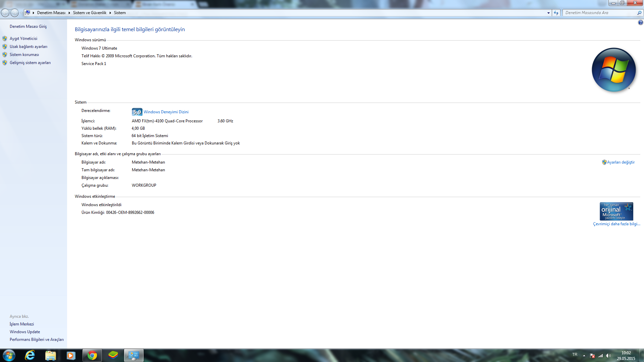Select Metehan-Metehan next to Bilgisayar adı
Screen dimensions: 644x362
(148, 162)
